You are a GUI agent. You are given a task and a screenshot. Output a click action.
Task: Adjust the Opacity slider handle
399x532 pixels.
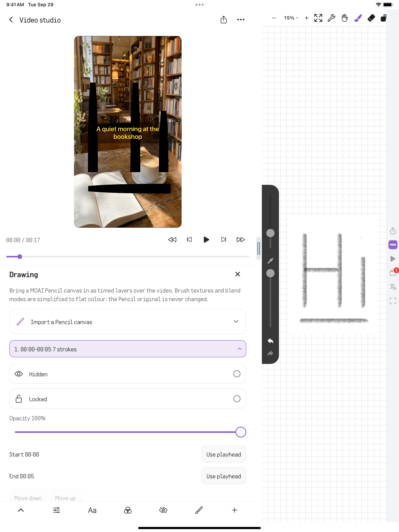(x=241, y=432)
